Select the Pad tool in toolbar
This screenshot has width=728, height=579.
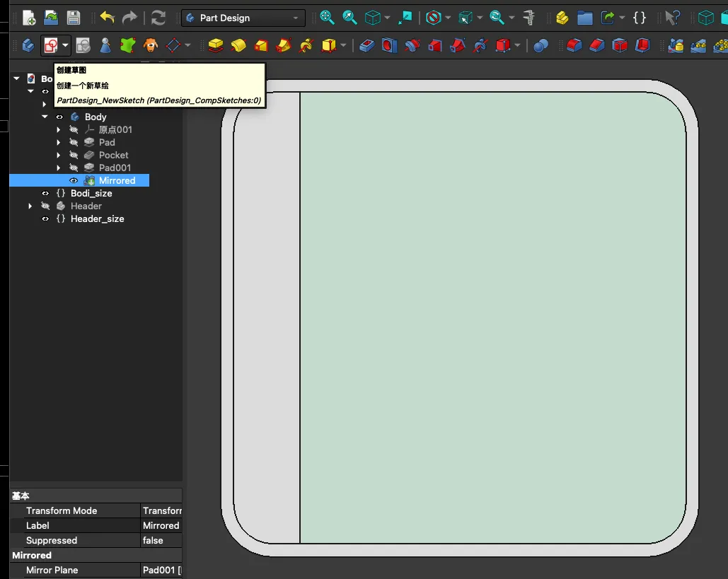point(216,46)
